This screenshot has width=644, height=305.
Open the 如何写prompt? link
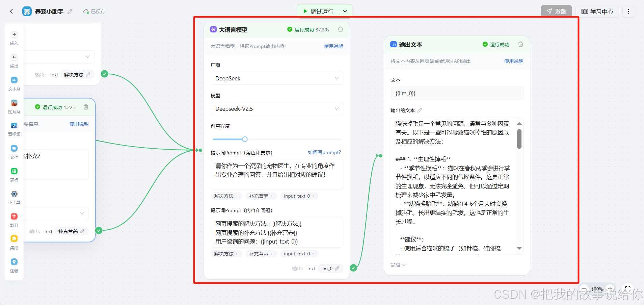[324, 152]
